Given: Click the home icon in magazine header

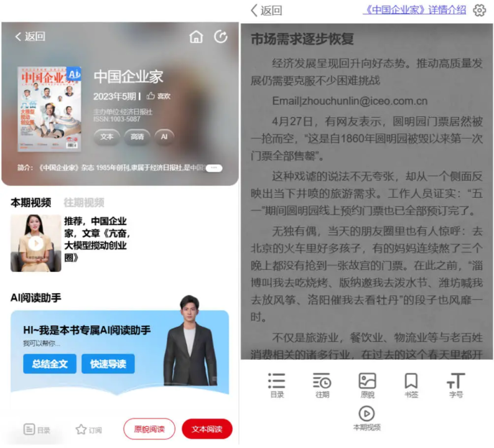Looking at the screenshot, I should point(196,37).
